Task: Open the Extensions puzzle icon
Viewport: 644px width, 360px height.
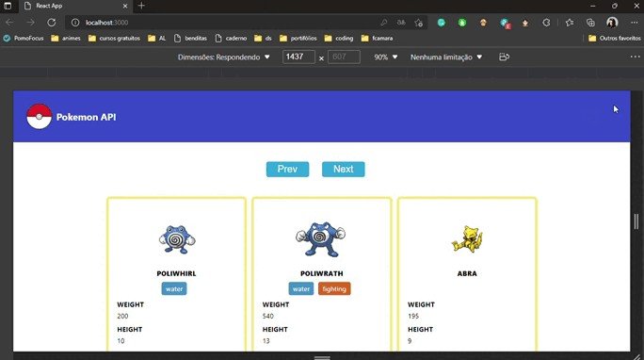Action: pyautogui.click(x=546, y=23)
